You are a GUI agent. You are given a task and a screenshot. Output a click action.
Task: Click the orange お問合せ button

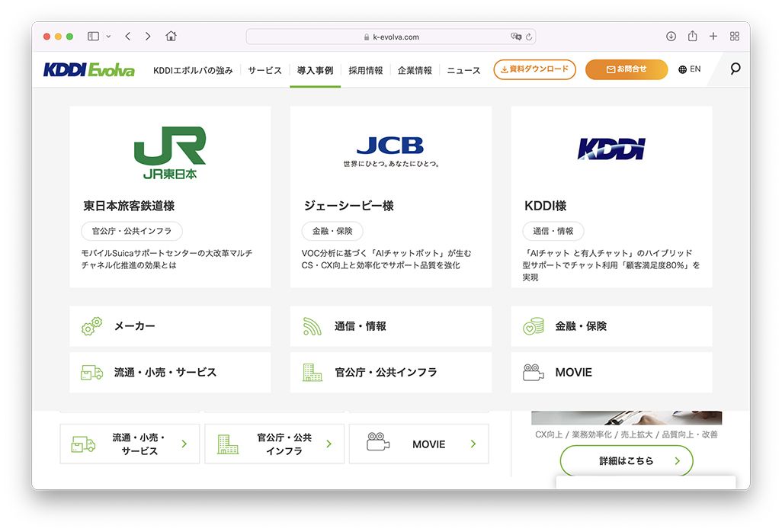627,69
